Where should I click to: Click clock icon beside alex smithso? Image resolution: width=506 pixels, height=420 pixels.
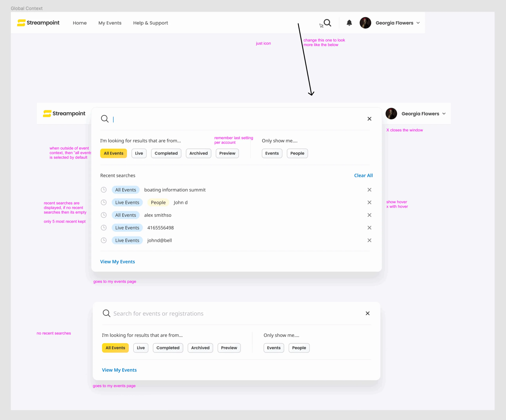pyautogui.click(x=104, y=215)
